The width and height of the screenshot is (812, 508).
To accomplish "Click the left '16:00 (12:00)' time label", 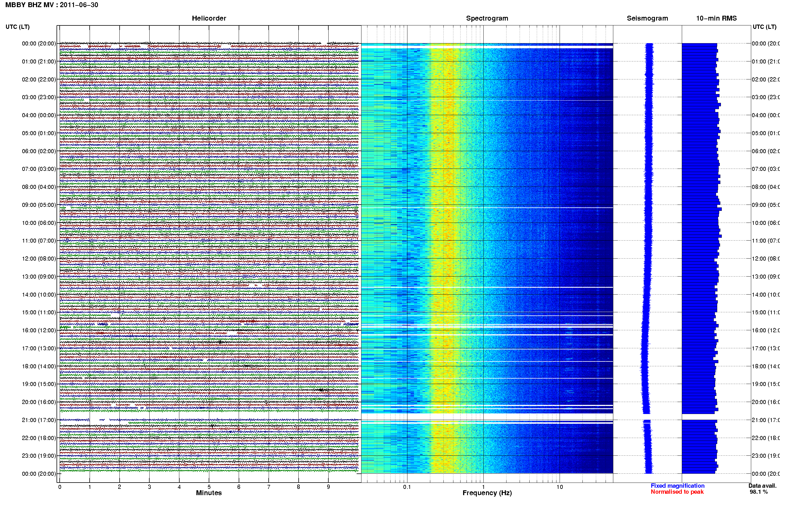I will tap(39, 330).
